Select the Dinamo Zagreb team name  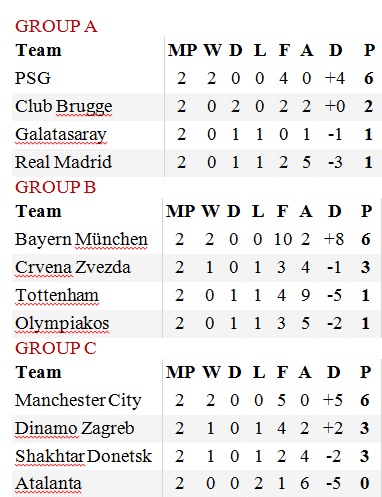[x=74, y=429]
